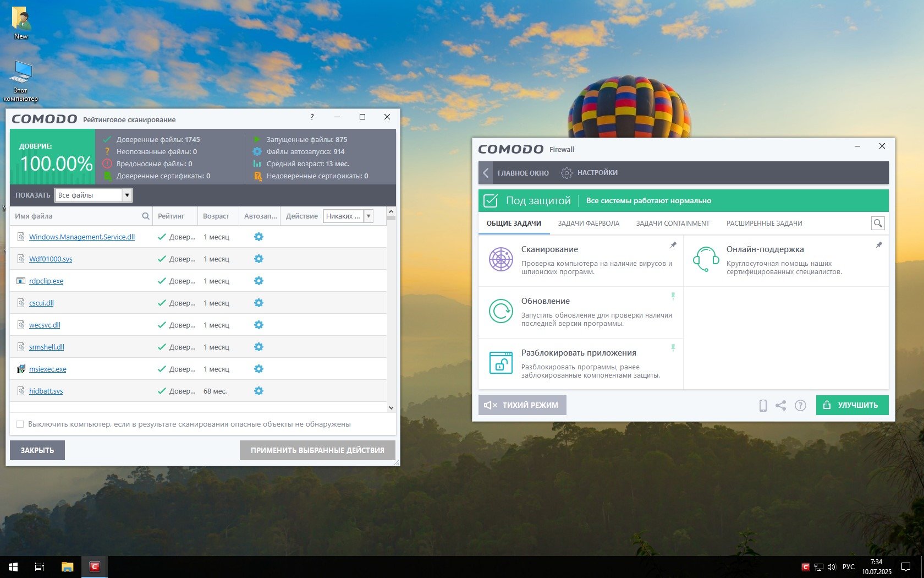The height and width of the screenshot is (578, 924).
Task: Click the search magnifier in Firewall tasks
Action: click(x=878, y=223)
